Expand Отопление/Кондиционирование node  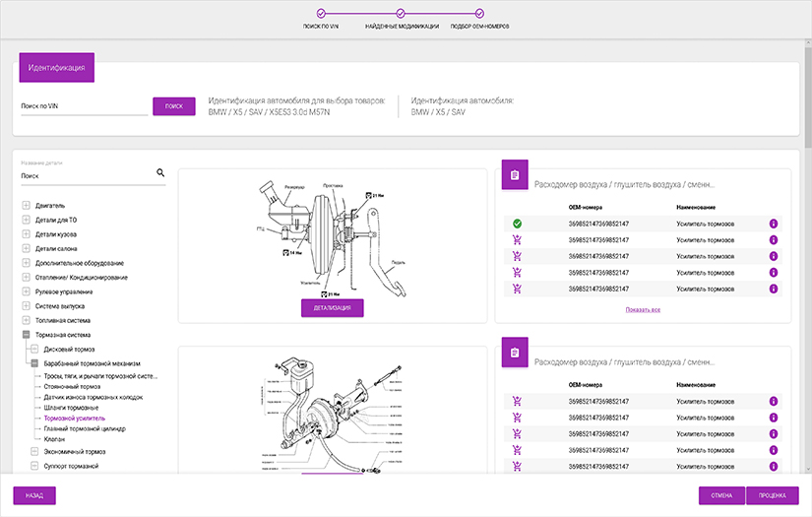coord(26,277)
